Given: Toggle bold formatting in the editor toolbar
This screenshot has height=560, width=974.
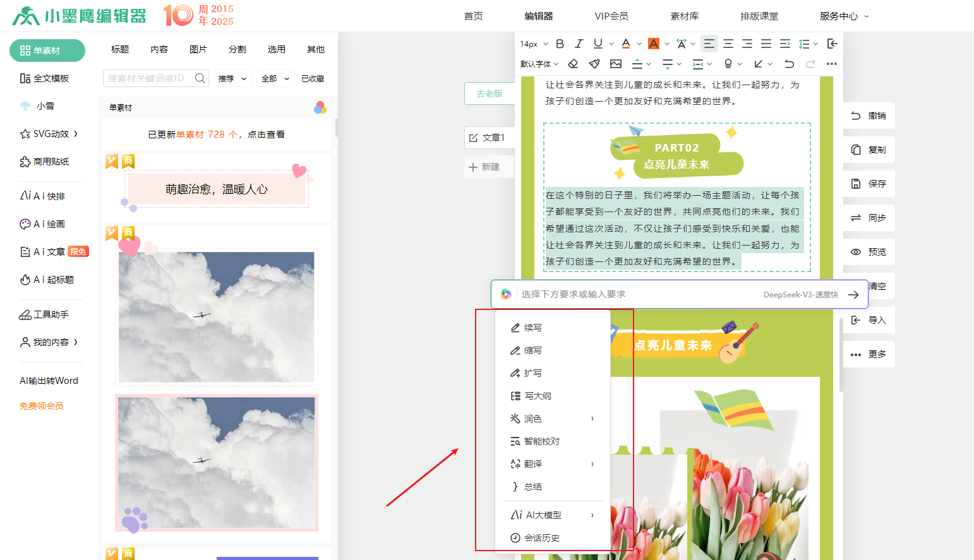Looking at the screenshot, I should pos(560,44).
